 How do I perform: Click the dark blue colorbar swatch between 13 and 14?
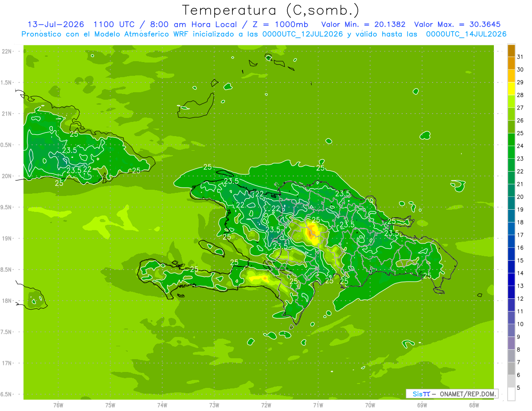[x=511, y=280]
